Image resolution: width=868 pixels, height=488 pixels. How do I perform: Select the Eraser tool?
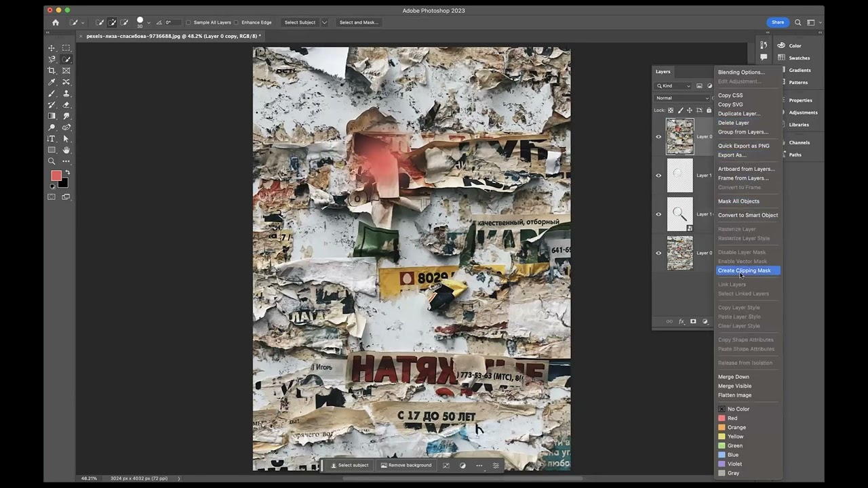[66, 105]
